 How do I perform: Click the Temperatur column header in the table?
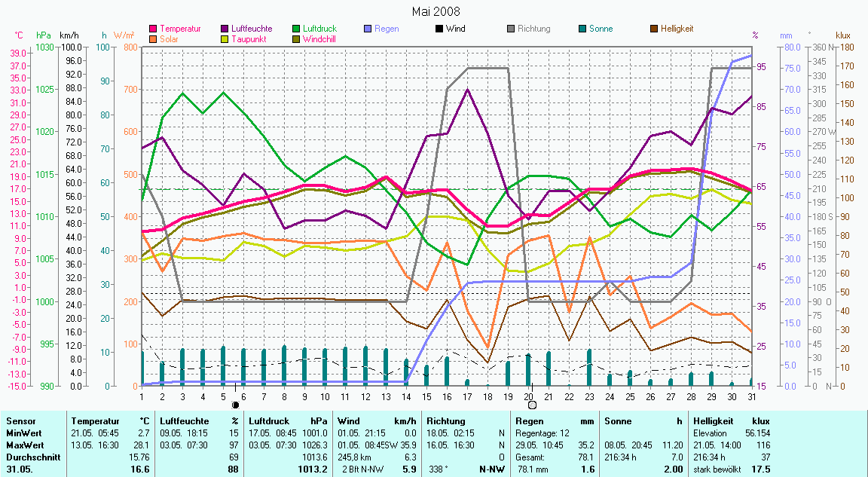[94, 421]
